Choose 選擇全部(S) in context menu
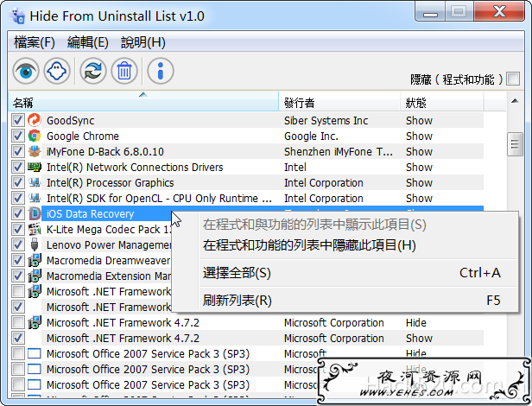This screenshot has width=532, height=406. (x=358, y=273)
